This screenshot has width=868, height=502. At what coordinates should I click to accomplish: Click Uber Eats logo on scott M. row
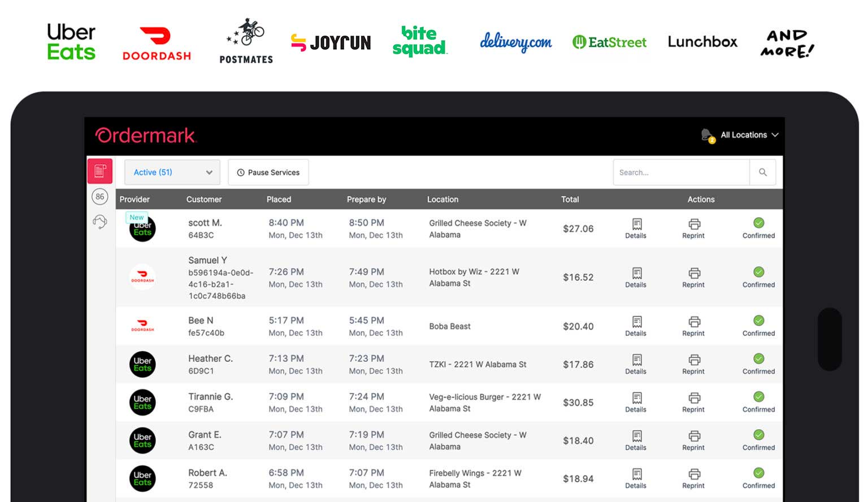tap(142, 230)
